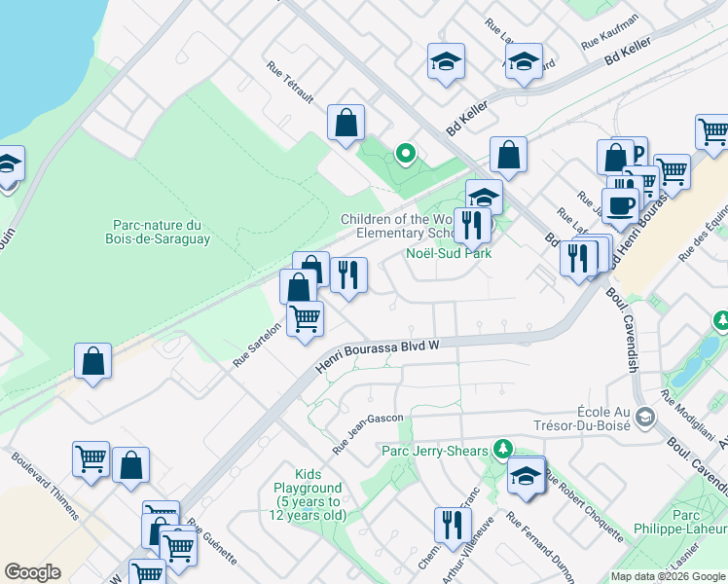Screen dimensions: 728x584
Task: Select the school marker at the left map edge
Action: click(x=9, y=166)
